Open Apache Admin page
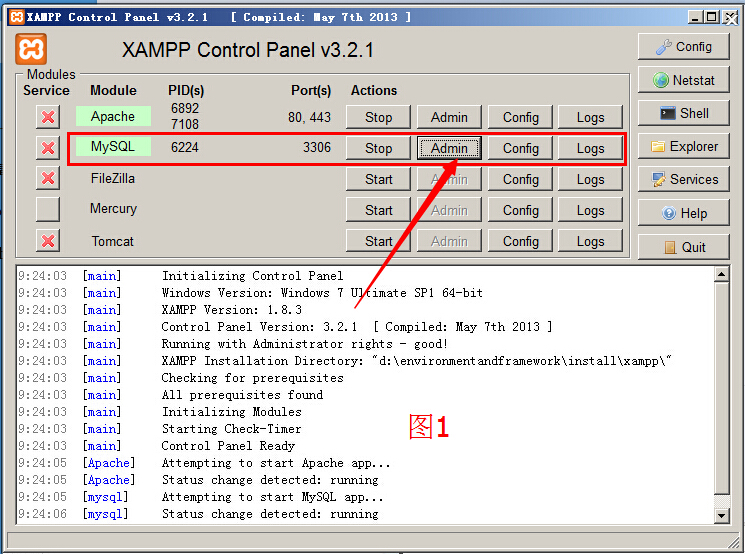This screenshot has width=745, height=554. tap(449, 117)
